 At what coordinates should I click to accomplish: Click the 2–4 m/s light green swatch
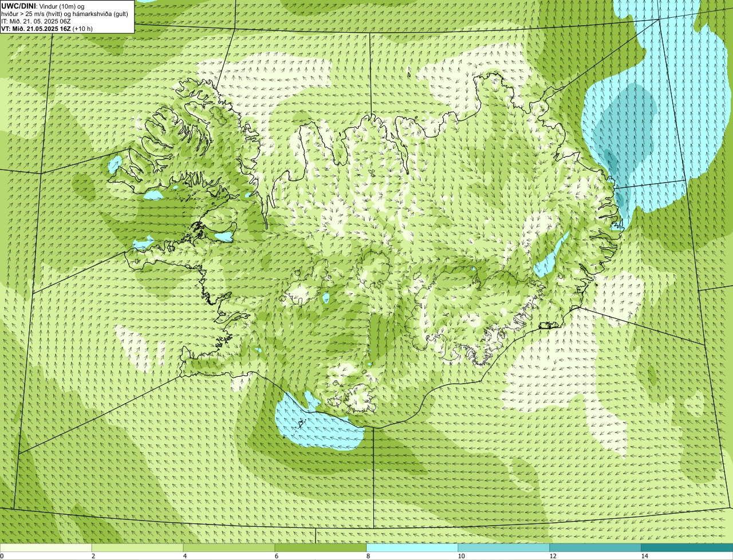tap(137, 547)
